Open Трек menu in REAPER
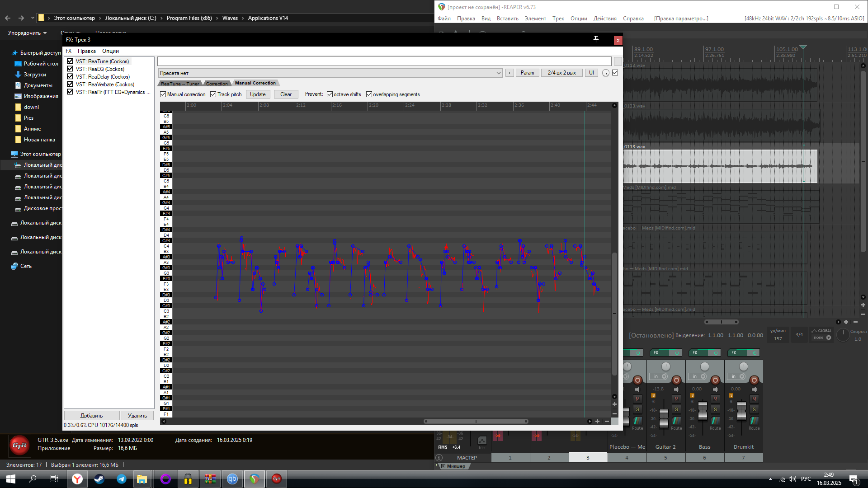 (558, 19)
